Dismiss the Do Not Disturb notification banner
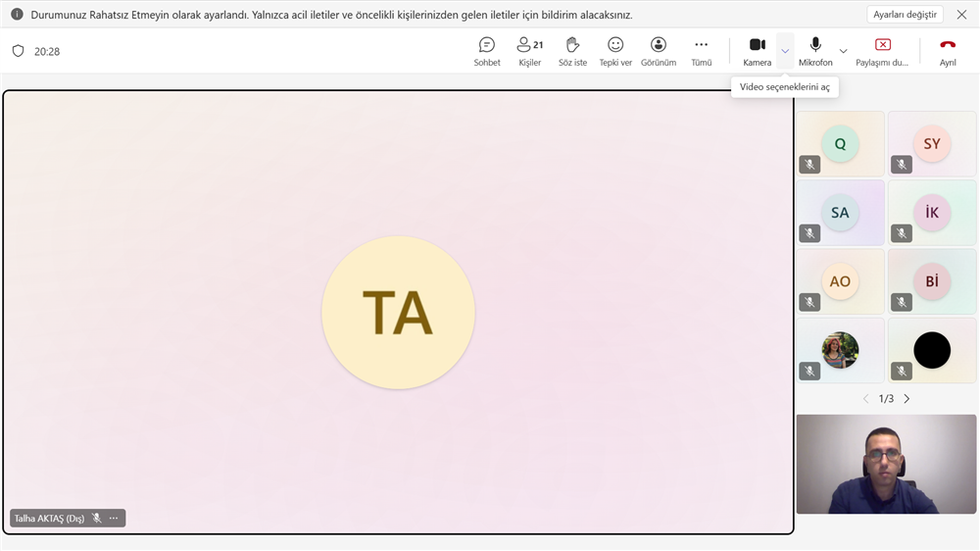This screenshot has height=551, width=980. tap(961, 15)
